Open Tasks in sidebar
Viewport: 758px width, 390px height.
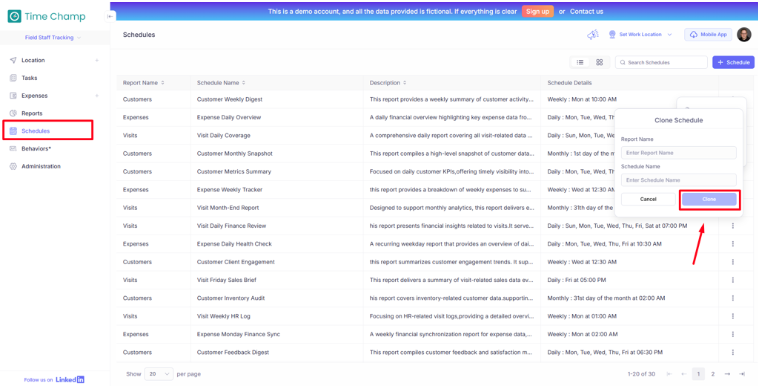click(29, 78)
